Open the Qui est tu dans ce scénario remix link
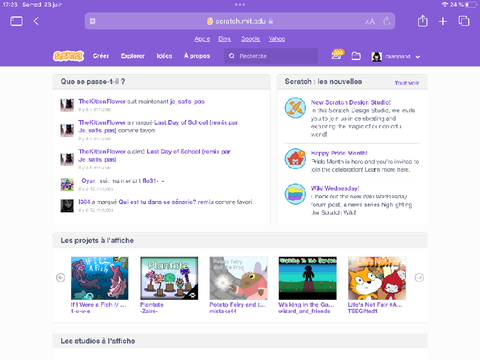The width and height of the screenshot is (480, 360). [166, 202]
